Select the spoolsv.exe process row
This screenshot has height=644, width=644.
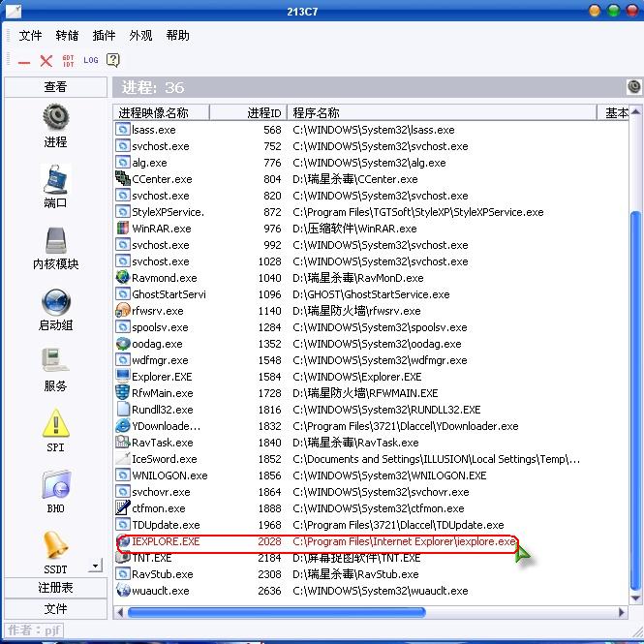[x=371, y=327]
